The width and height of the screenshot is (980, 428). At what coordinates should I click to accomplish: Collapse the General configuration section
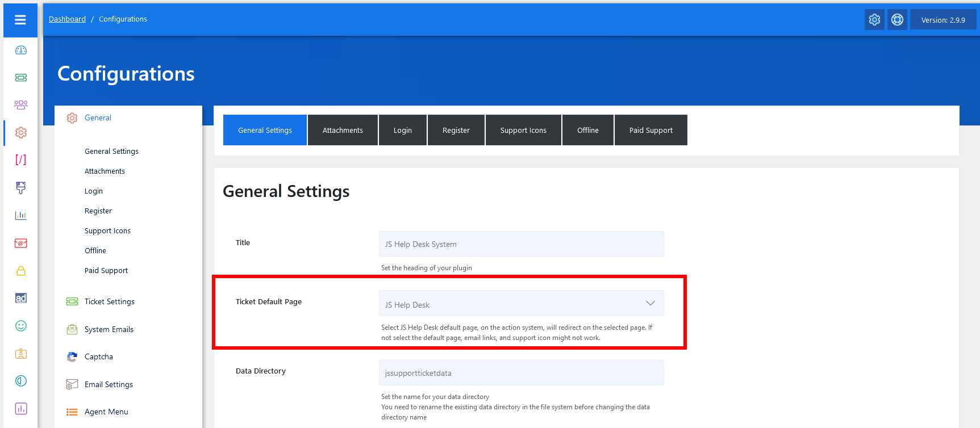[x=98, y=118]
